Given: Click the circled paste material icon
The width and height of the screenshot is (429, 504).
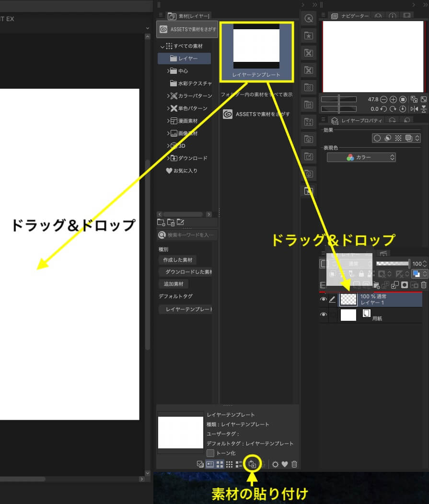Looking at the screenshot, I should (252, 464).
